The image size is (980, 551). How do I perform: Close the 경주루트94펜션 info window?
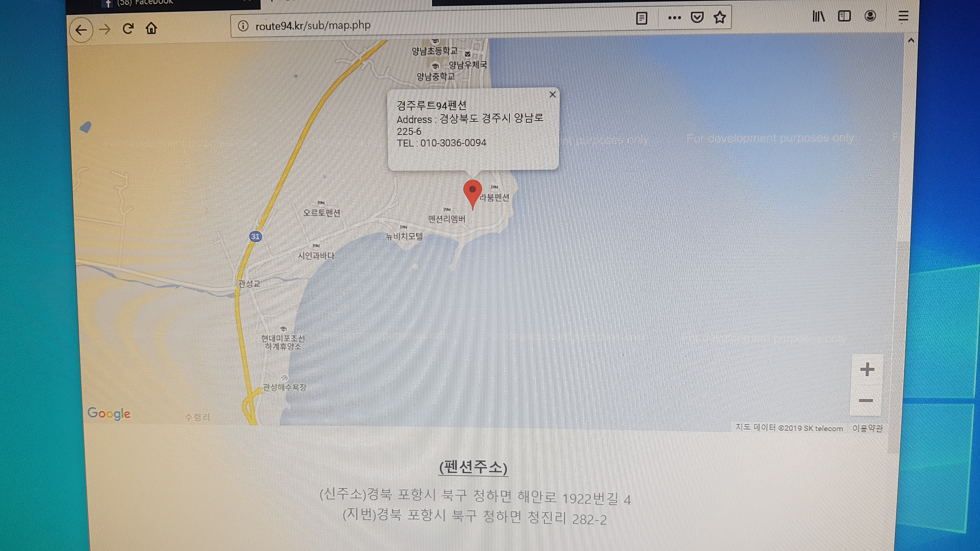[x=553, y=94]
